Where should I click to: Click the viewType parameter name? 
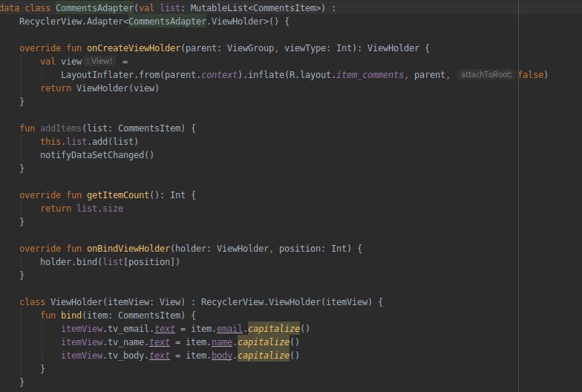tap(305, 48)
